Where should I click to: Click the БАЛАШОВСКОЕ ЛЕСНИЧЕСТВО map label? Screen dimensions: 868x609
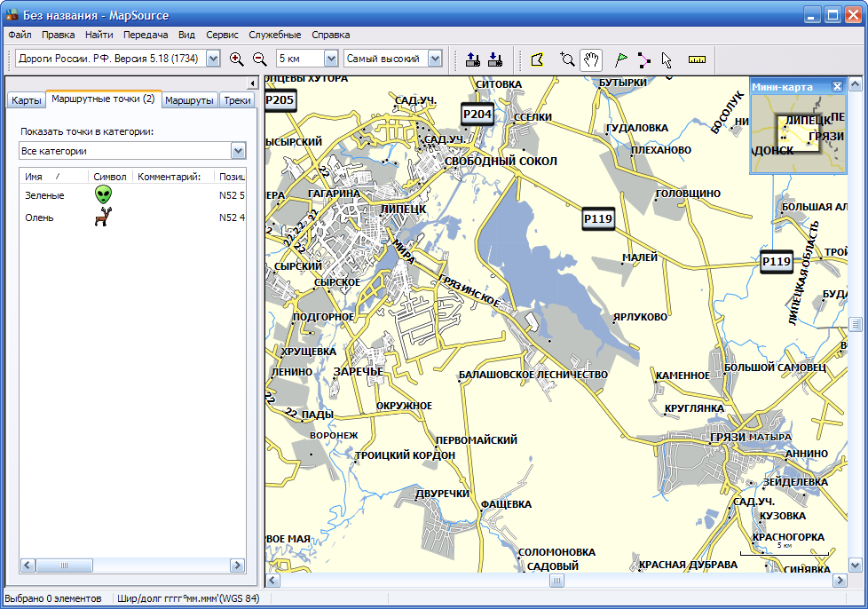pos(533,375)
